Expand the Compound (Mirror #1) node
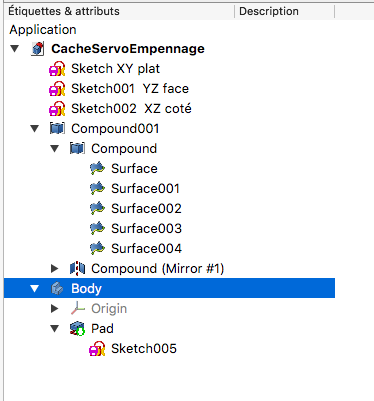This screenshot has height=401, width=374. pos(55,269)
